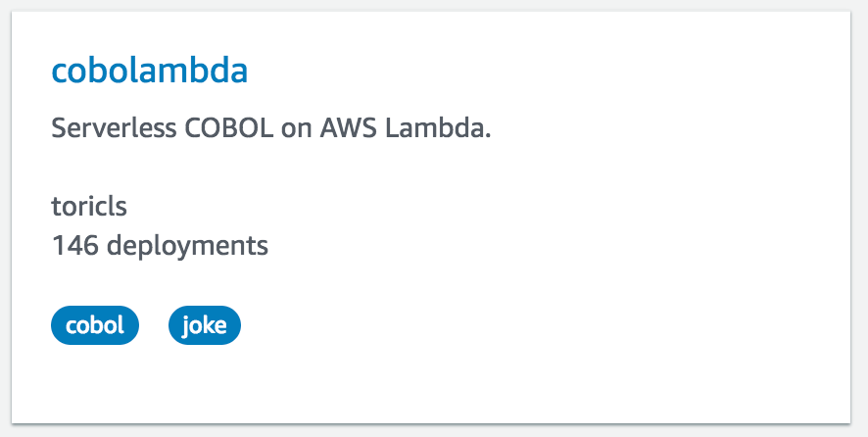Click the 146 deployments text
Image resolution: width=868 pixels, height=437 pixels.
[x=160, y=245]
